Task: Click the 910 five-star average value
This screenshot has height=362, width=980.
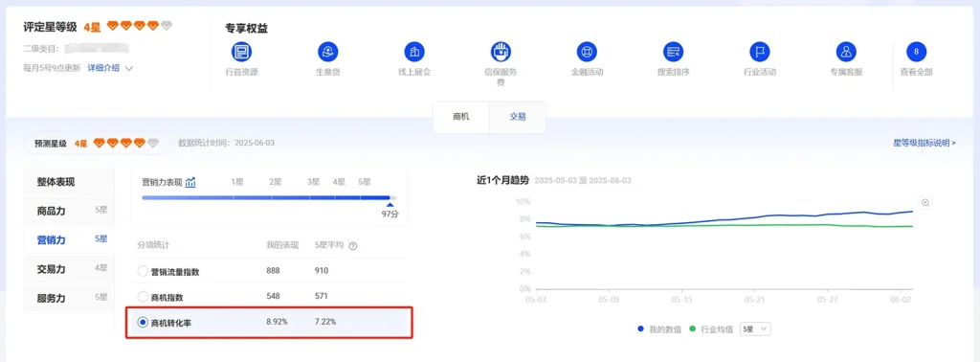Action: pos(322,271)
